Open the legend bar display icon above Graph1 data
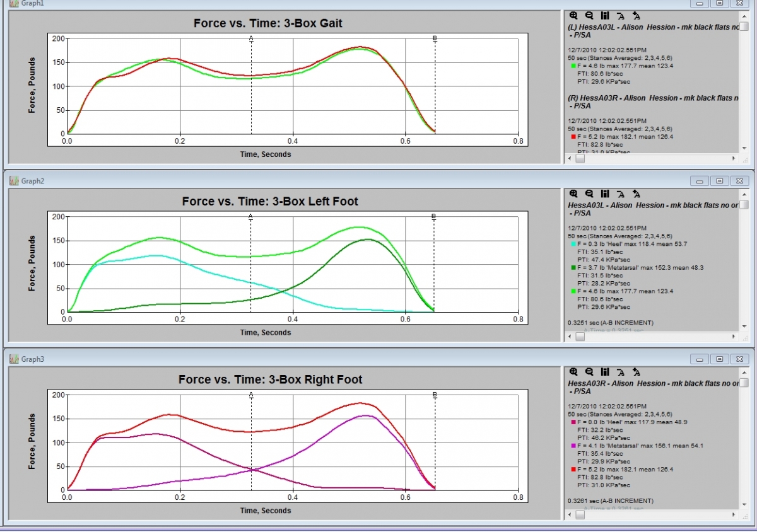The width and height of the screenshot is (757, 532). coord(604,16)
